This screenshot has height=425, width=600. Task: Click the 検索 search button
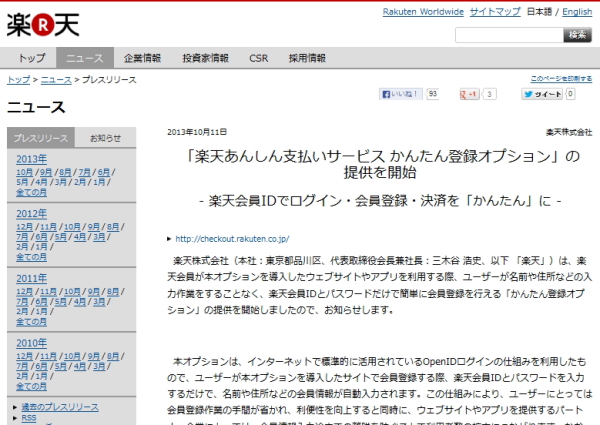(578, 35)
